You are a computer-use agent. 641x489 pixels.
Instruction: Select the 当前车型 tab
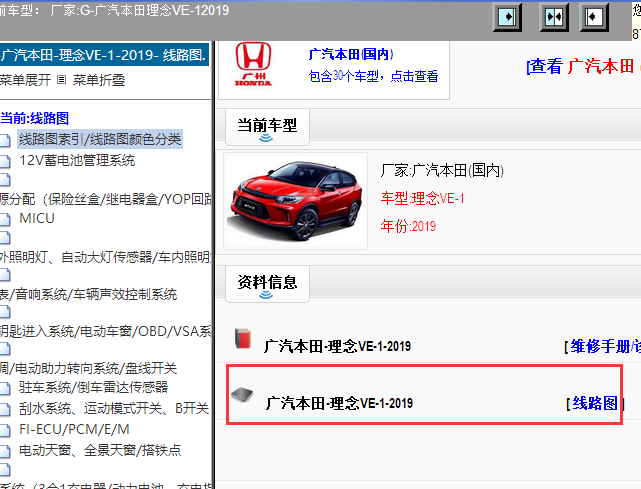click(267, 127)
